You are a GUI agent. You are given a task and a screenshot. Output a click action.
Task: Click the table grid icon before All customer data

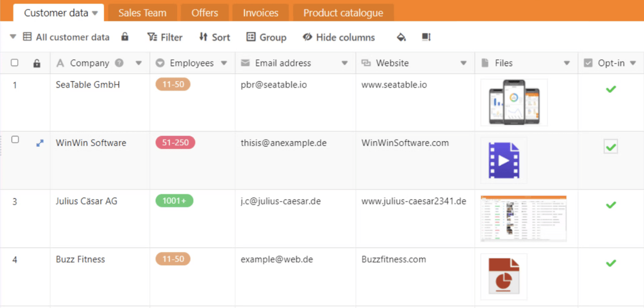(27, 37)
